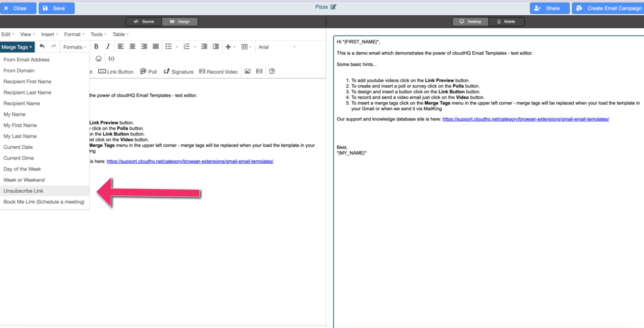Choose Recipient First Name tag
The image size is (644, 328).
coord(45,81)
